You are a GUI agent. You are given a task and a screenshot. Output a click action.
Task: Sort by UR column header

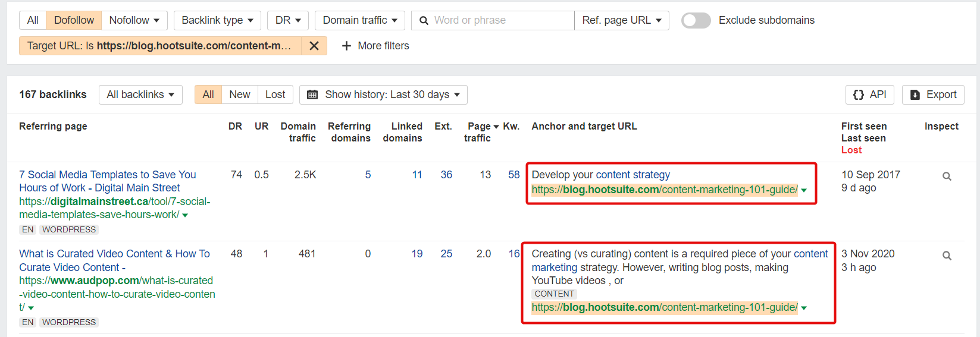tap(261, 126)
